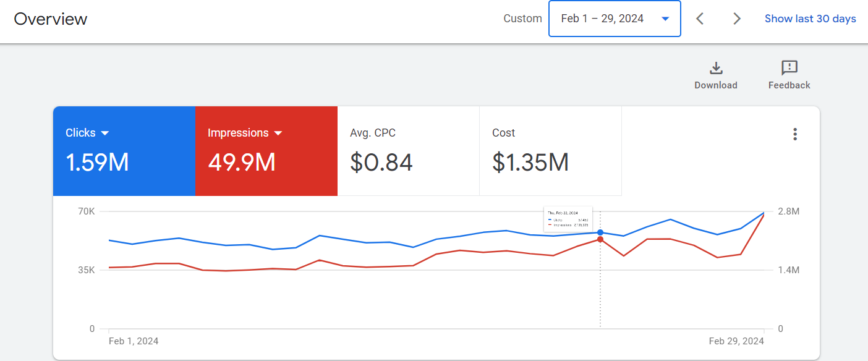Viewport: 868px width, 361px height.
Task: Select the Avg. CPC metric card
Action: (x=408, y=151)
